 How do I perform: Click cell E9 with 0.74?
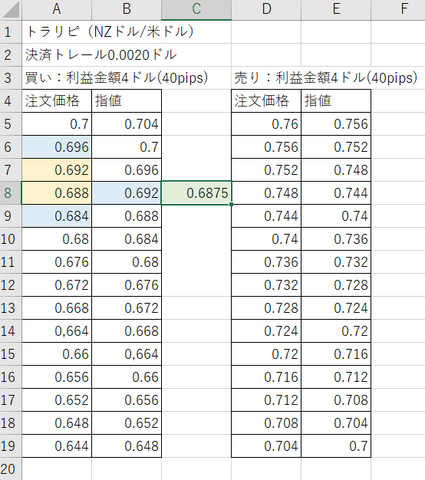tap(336, 216)
